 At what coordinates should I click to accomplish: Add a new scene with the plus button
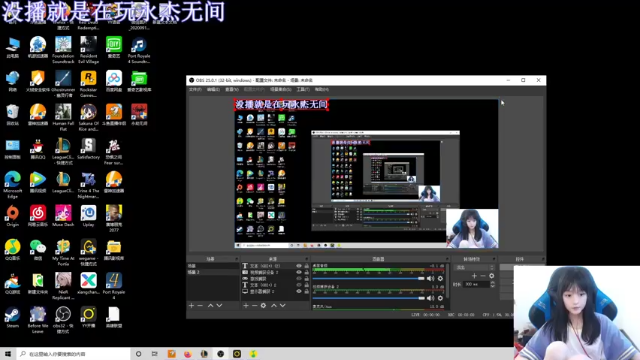pos(191,305)
